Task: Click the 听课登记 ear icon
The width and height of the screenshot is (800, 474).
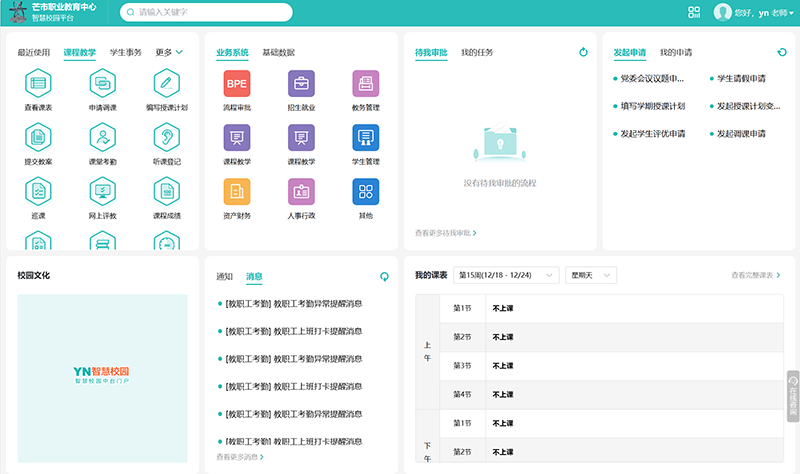Action: [x=166, y=136]
